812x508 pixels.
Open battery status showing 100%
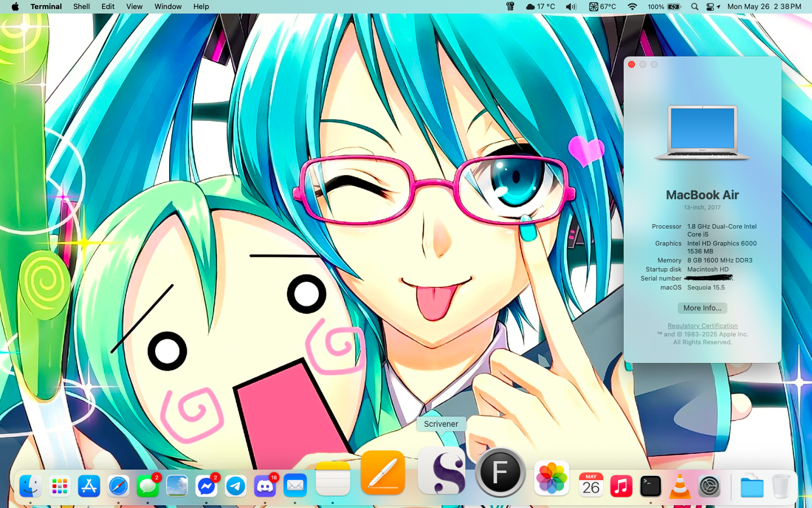[664, 7]
